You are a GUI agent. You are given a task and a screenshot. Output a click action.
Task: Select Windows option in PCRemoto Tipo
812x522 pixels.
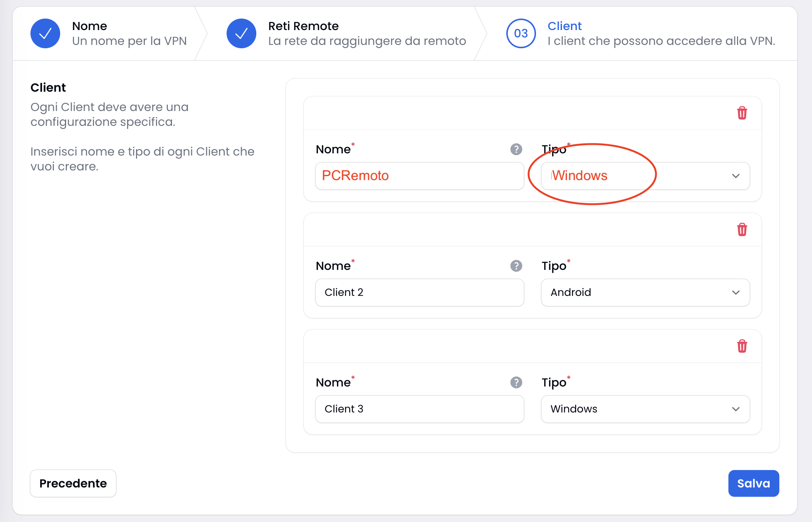644,175
